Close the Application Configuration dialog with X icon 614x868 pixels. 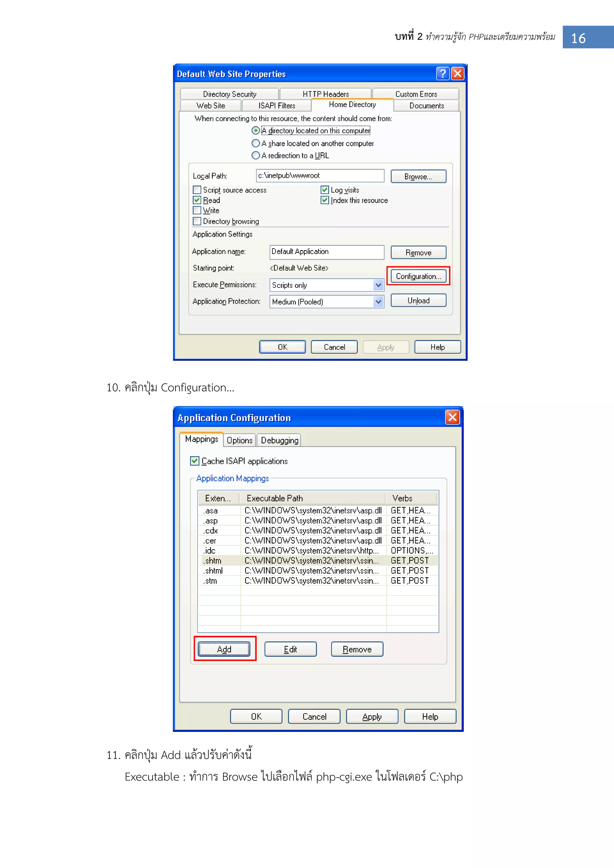[452, 417]
